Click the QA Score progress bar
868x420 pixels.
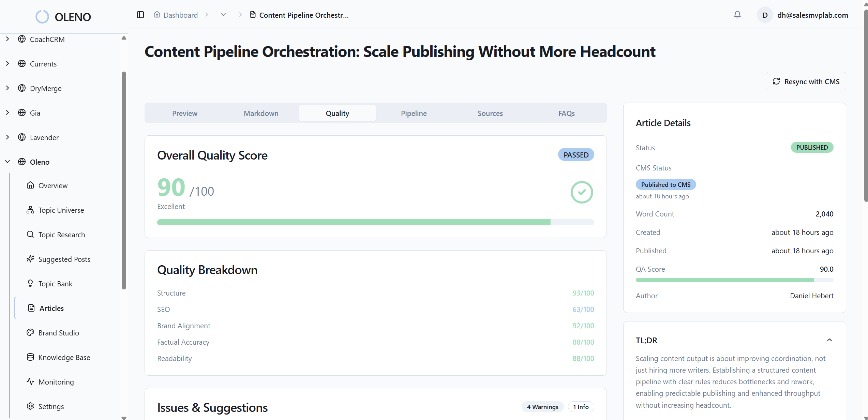point(734,280)
